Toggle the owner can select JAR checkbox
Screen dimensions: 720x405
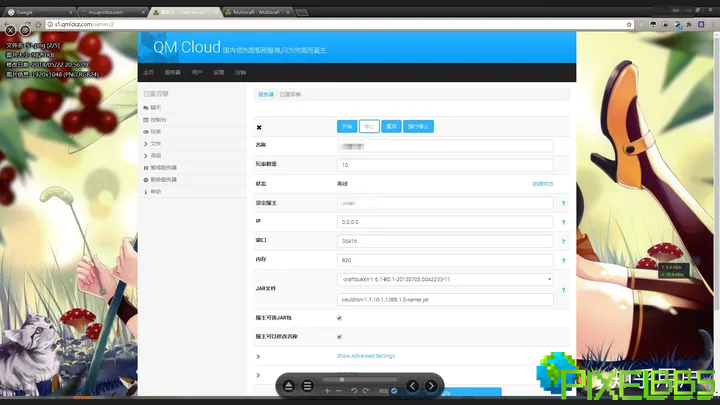click(x=339, y=318)
